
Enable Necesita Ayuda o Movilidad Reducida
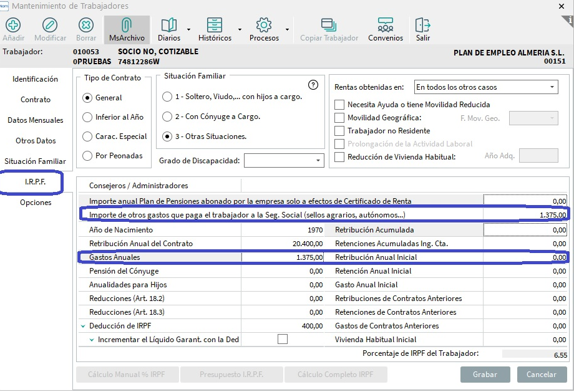pos(339,105)
